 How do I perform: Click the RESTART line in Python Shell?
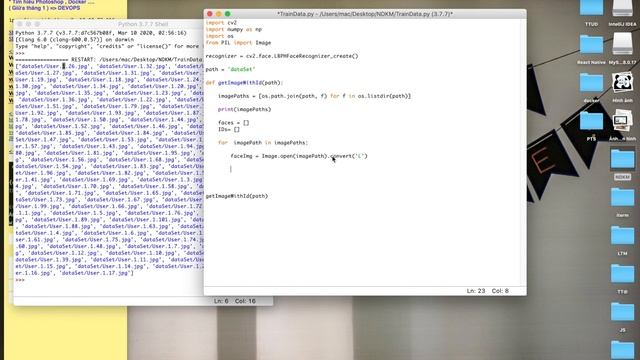click(109, 60)
